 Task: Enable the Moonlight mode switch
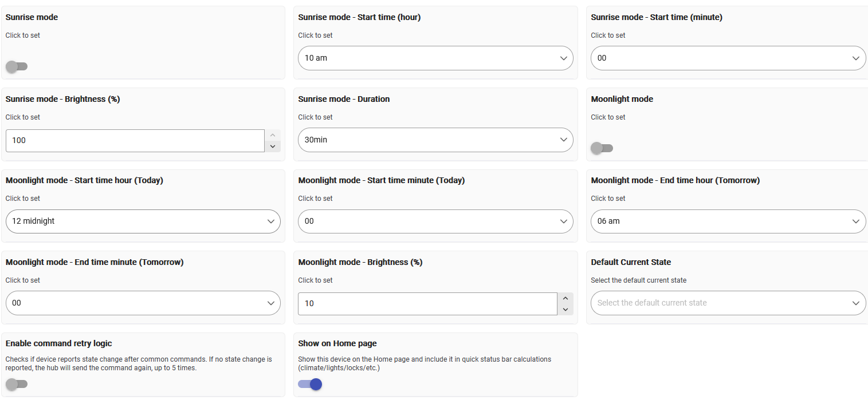coord(602,148)
